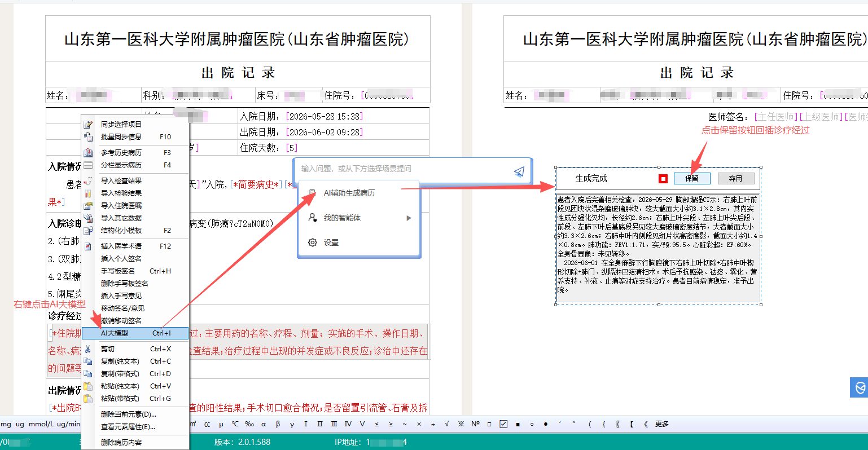
Task: Insert the filled square ■ symbol
Action: [x=518, y=424]
